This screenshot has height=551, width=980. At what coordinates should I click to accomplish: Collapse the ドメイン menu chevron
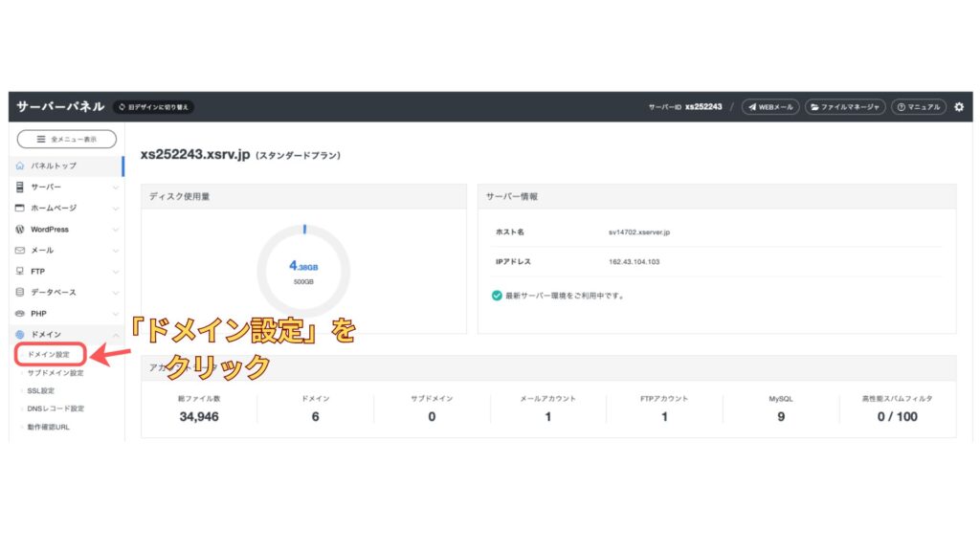[x=116, y=335]
